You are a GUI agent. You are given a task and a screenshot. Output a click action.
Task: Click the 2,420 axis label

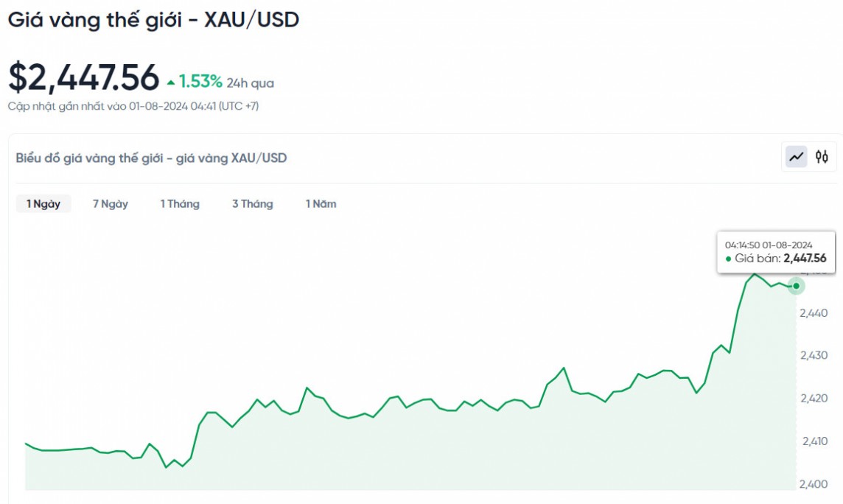(814, 399)
